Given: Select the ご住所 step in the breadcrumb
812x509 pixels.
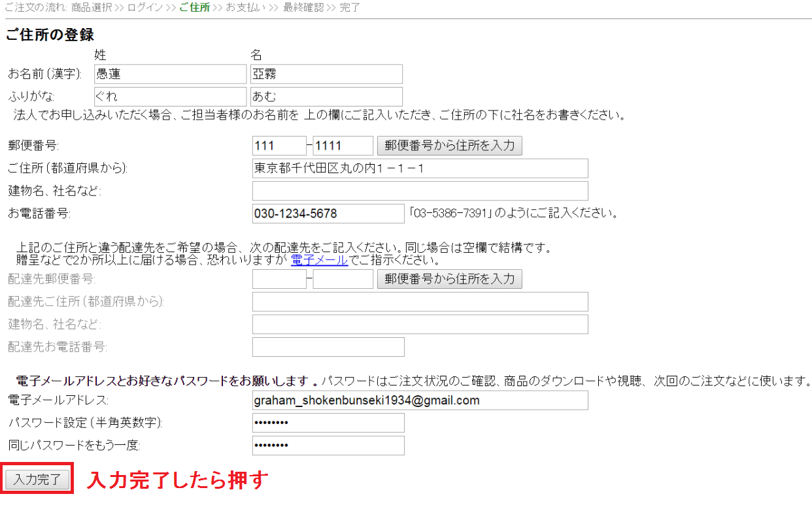Looking at the screenshot, I should 195,8.
